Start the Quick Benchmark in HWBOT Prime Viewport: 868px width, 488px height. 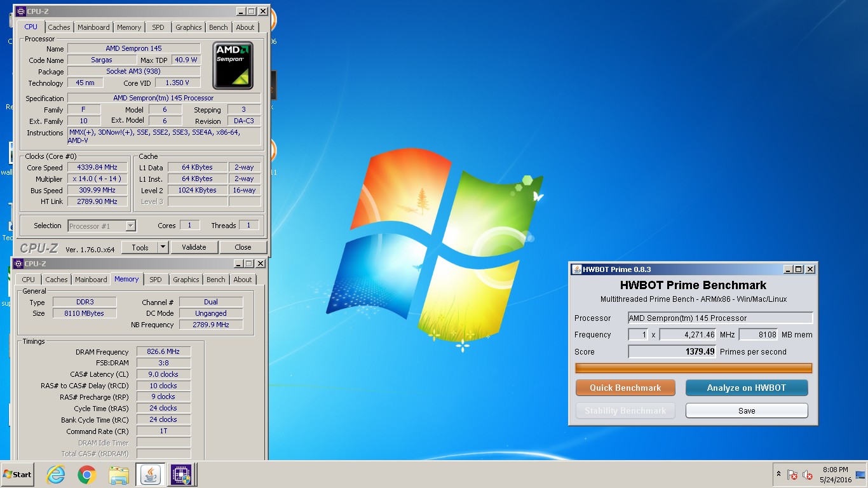click(x=625, y=388)
